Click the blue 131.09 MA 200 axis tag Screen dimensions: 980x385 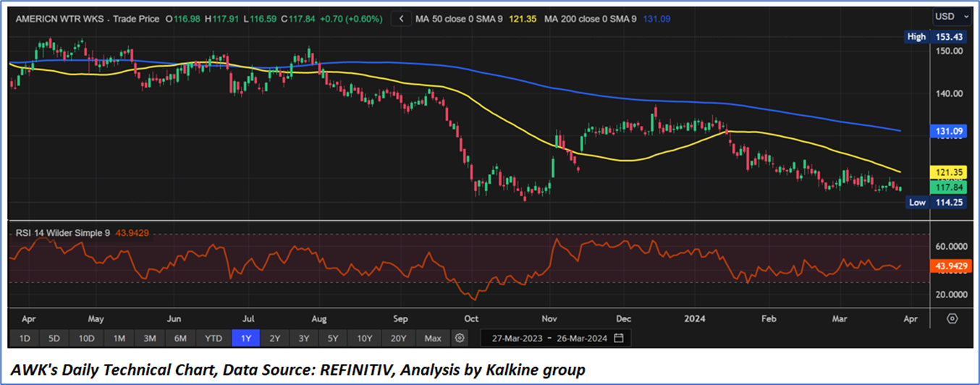tap(950, 132)
